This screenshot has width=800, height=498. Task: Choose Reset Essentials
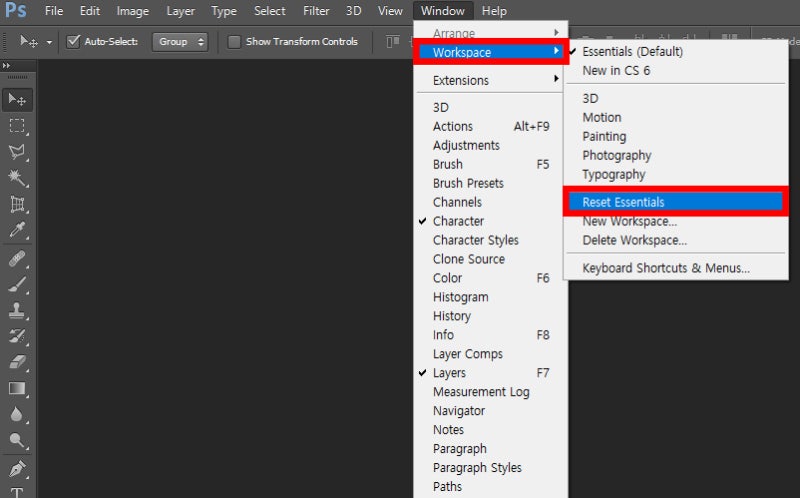point(676,202)
